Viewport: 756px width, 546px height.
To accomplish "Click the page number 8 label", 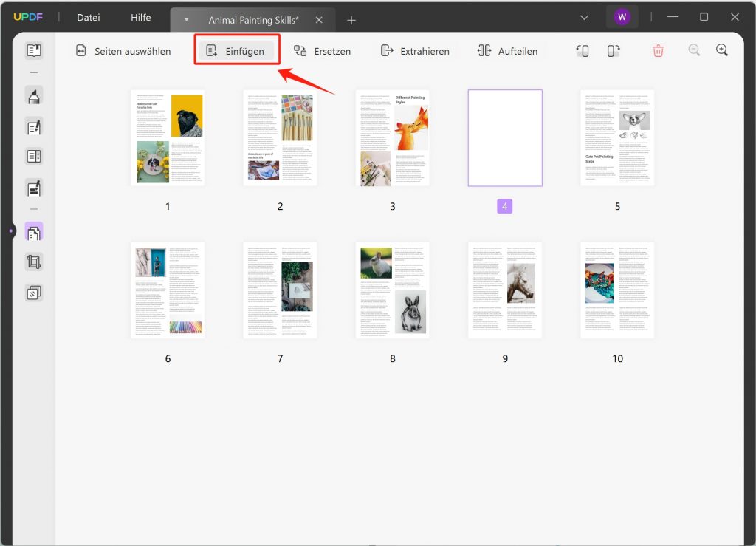I will point(393,358).
